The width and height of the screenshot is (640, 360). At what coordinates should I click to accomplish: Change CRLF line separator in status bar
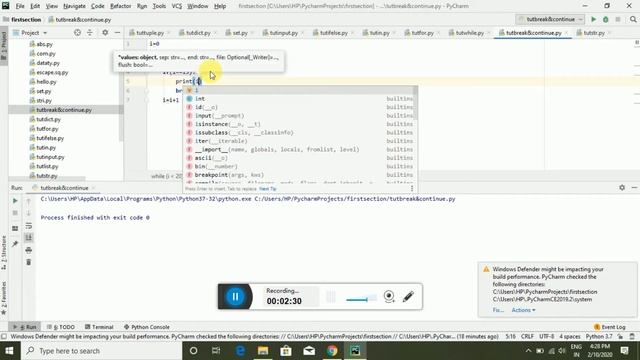point(527,337)
